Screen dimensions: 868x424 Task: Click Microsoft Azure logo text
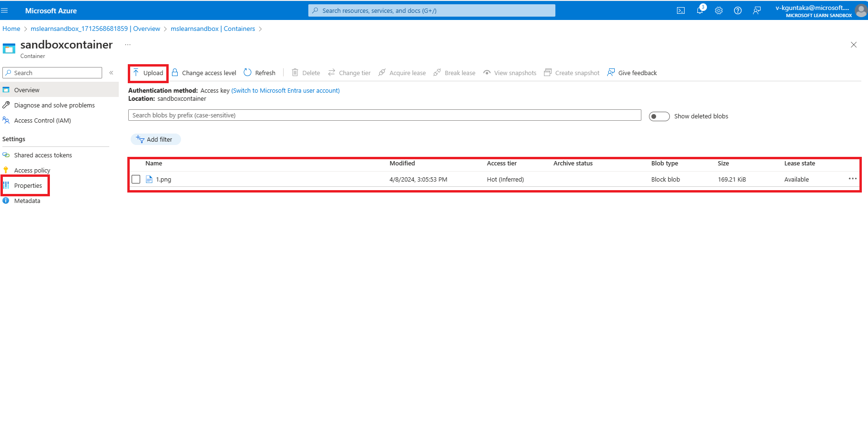click(51, 10)
